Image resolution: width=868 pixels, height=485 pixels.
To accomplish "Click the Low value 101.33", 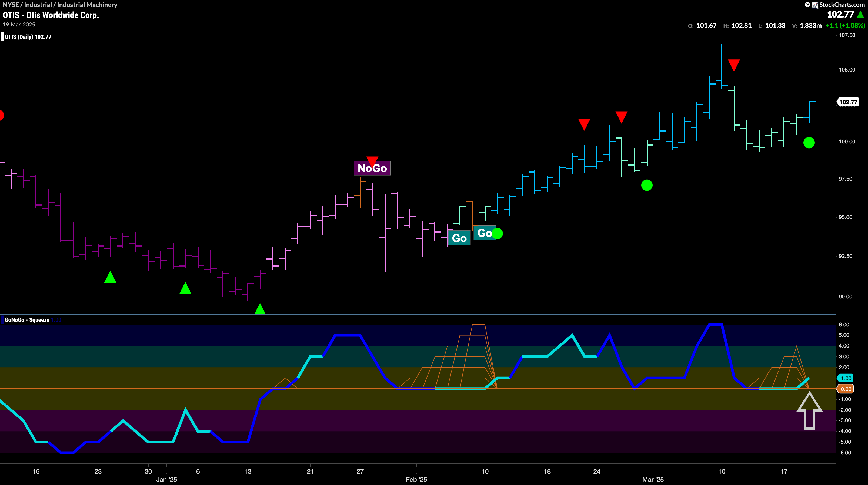I will point(775,26).
